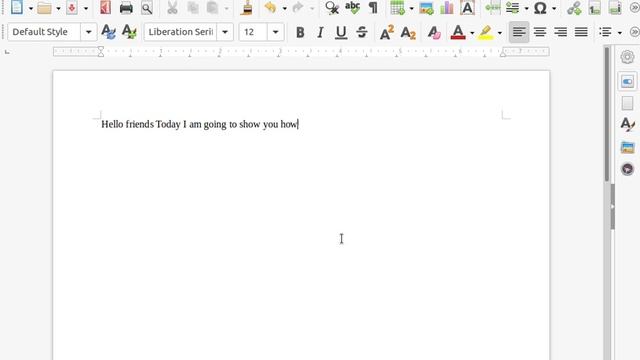The image size is (640, 360).
Task: Open the sidebar Gallery deck
Action: coord(627,147)
